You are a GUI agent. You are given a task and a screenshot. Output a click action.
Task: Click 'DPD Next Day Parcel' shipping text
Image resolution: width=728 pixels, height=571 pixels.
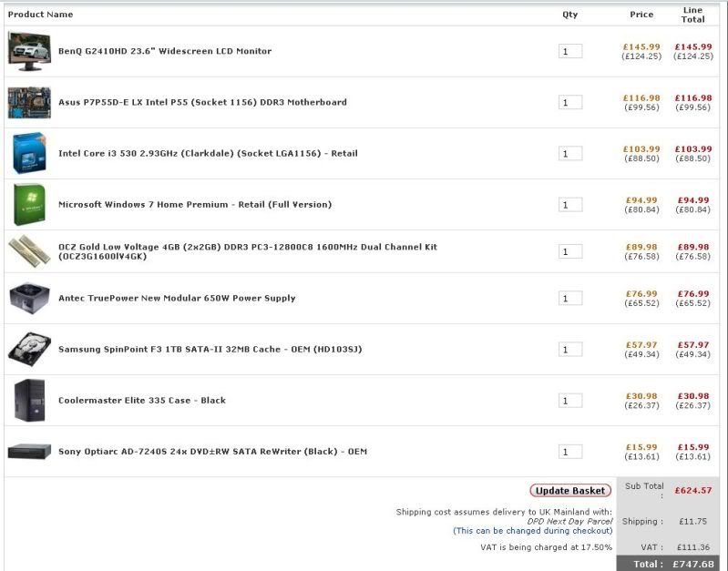(569, 521)
